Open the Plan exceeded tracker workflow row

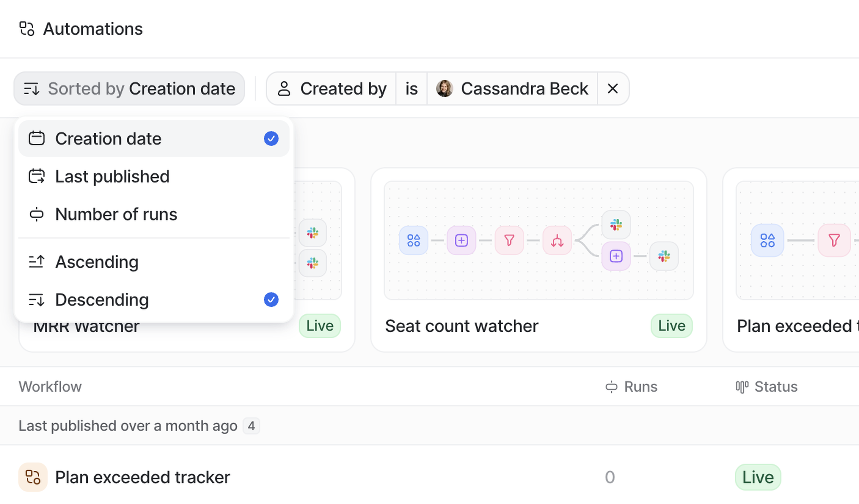142,477
